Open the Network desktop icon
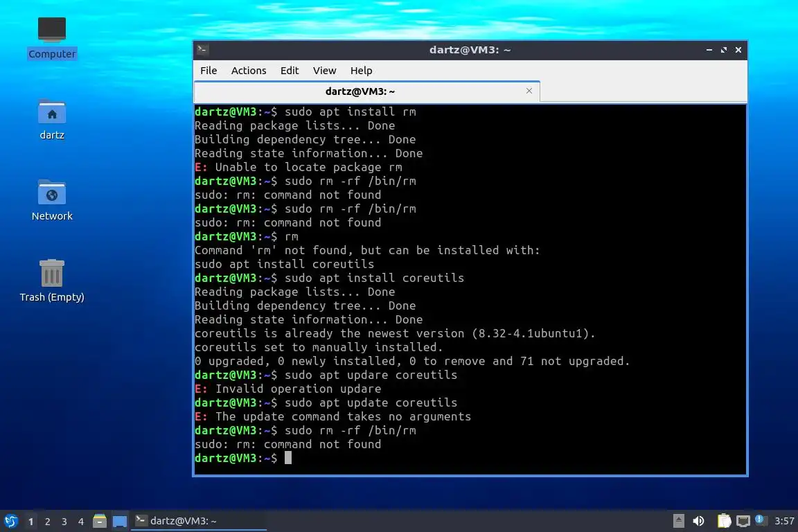This screenshot has height=532, width=798. pyautogui.click(x=52, y=200)
